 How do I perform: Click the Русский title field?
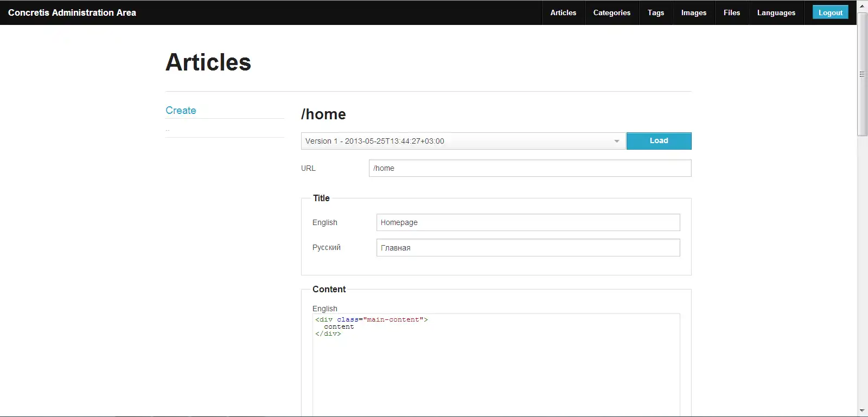tap(527, 248)
